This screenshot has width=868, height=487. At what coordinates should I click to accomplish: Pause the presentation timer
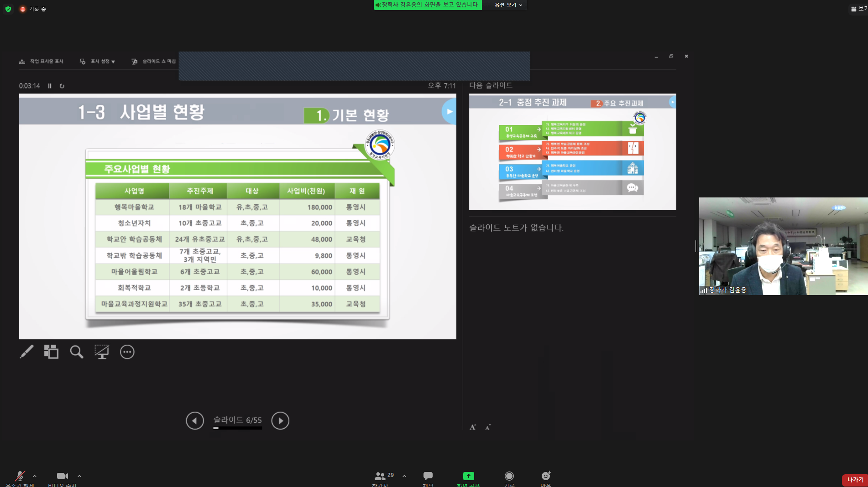point(50,86)
